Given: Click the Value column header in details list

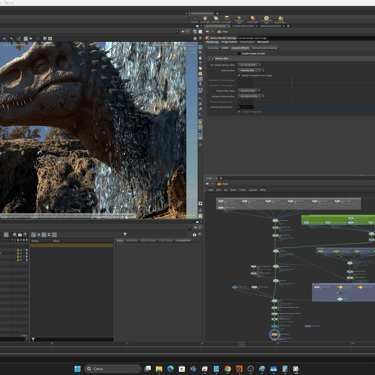Looking at the screenshot, I should click(56, 241).
